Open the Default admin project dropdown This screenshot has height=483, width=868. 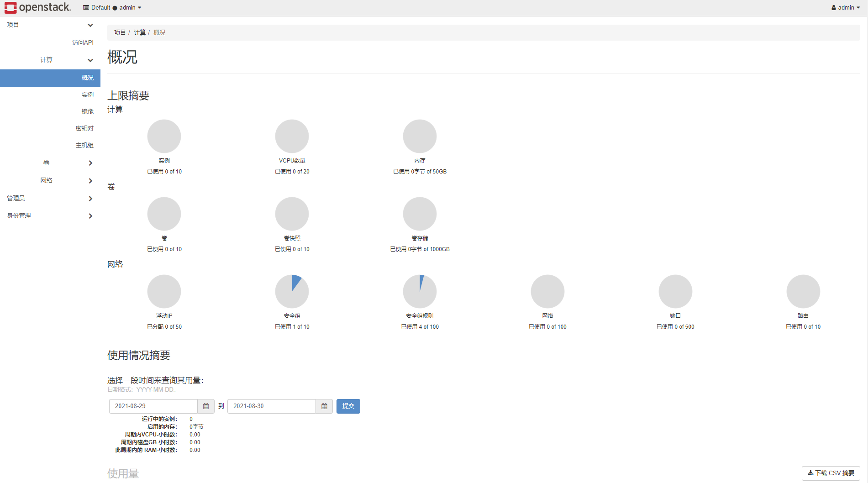pyautogui.click(x=112, y=8)
